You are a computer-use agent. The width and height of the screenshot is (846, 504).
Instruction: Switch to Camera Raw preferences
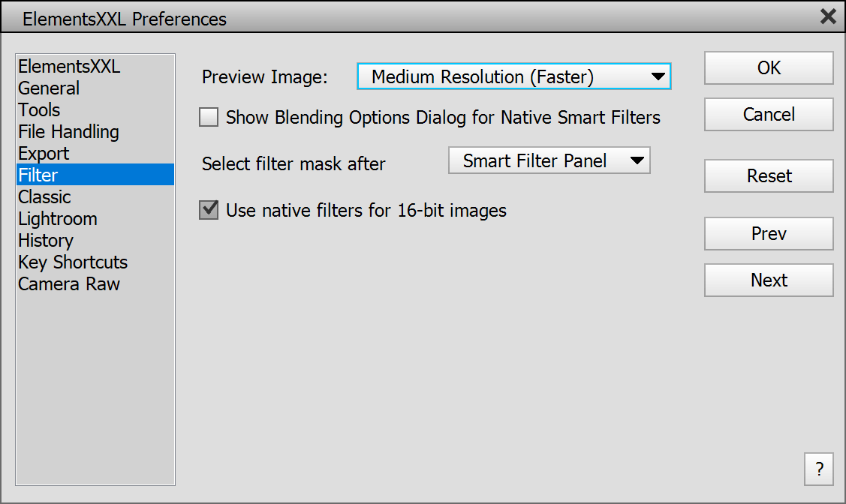(x=69, y=284)
